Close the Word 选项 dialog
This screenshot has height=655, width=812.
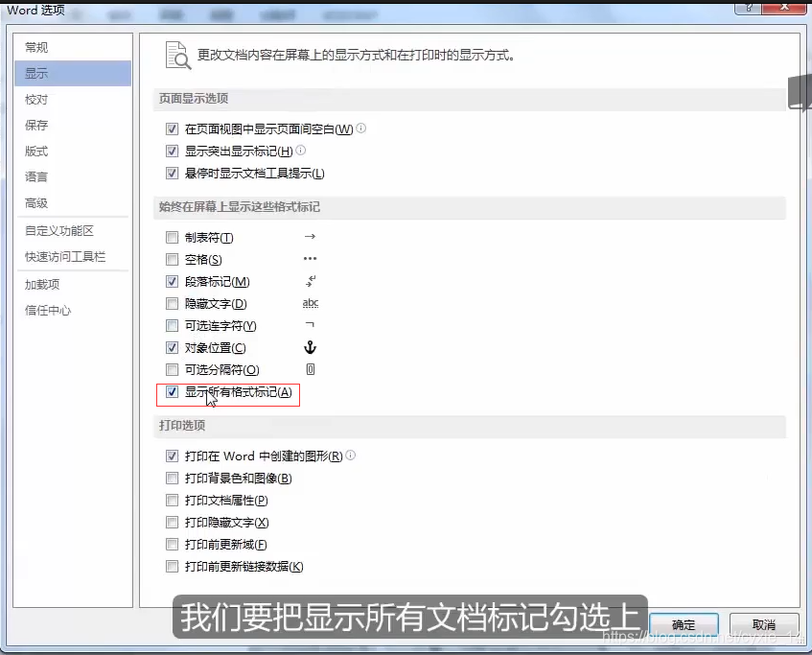pyautogui.click(x=784, y=8)
